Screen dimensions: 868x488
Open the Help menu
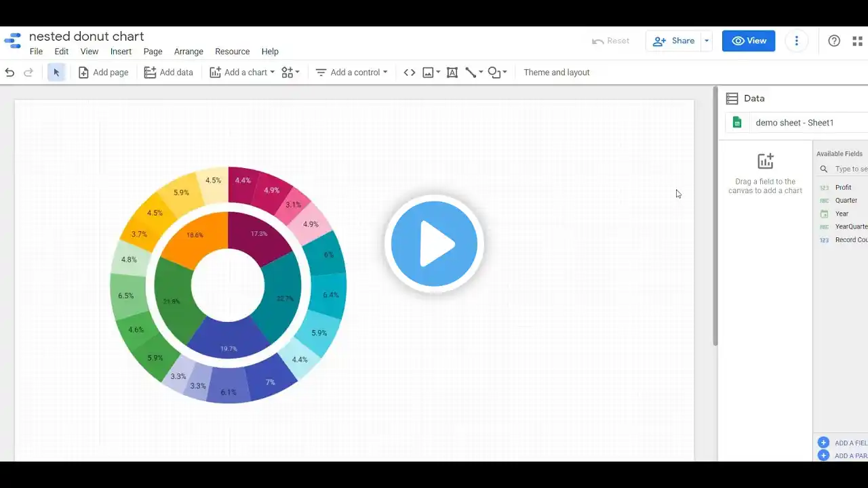(270, 52)
